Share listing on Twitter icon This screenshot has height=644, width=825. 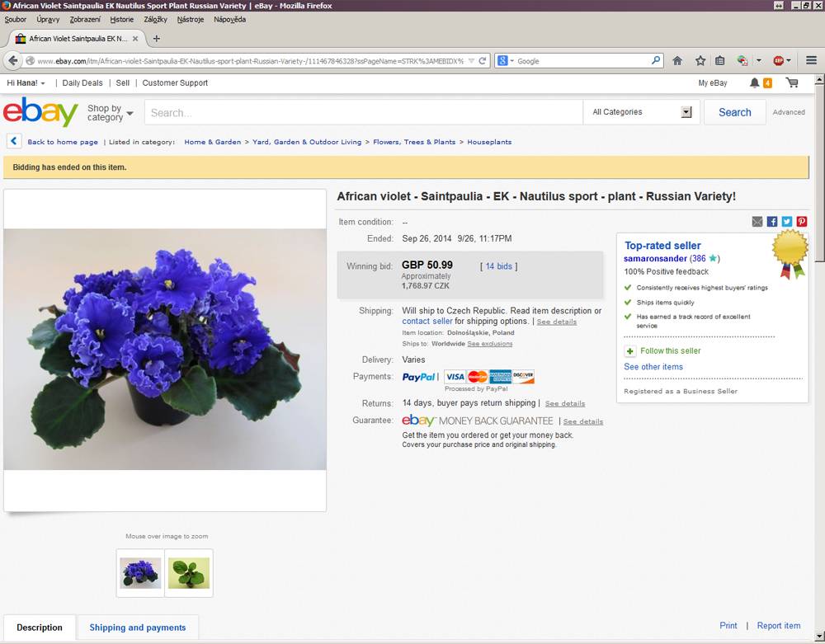coord(786,221)
